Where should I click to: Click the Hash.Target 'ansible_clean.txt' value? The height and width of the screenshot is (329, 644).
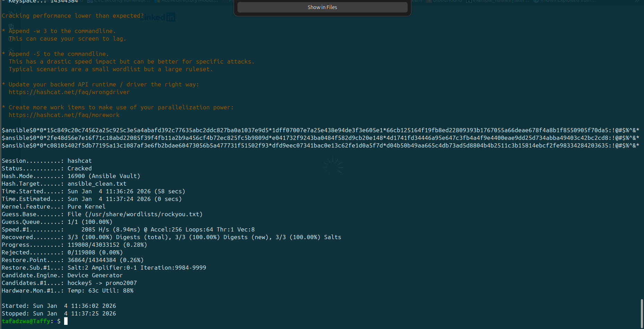(x=97, y=184)
